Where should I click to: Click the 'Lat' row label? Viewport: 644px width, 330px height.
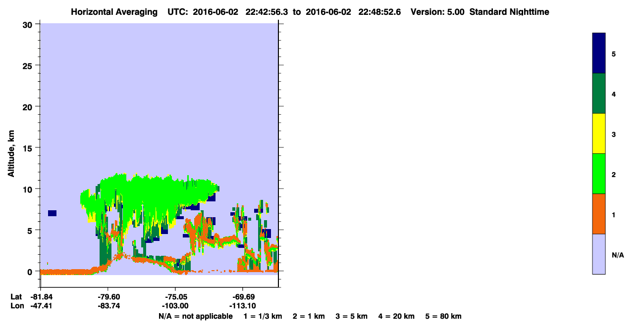click(x=16, y=297)
